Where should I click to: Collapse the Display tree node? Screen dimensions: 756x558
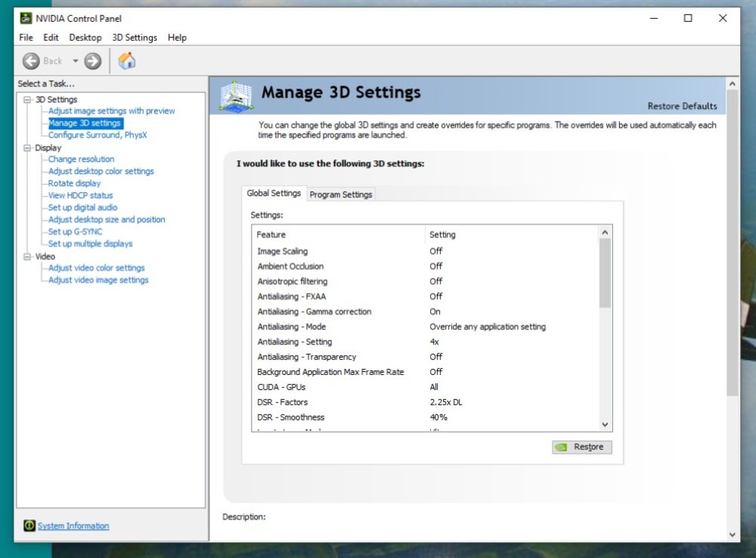27,148
